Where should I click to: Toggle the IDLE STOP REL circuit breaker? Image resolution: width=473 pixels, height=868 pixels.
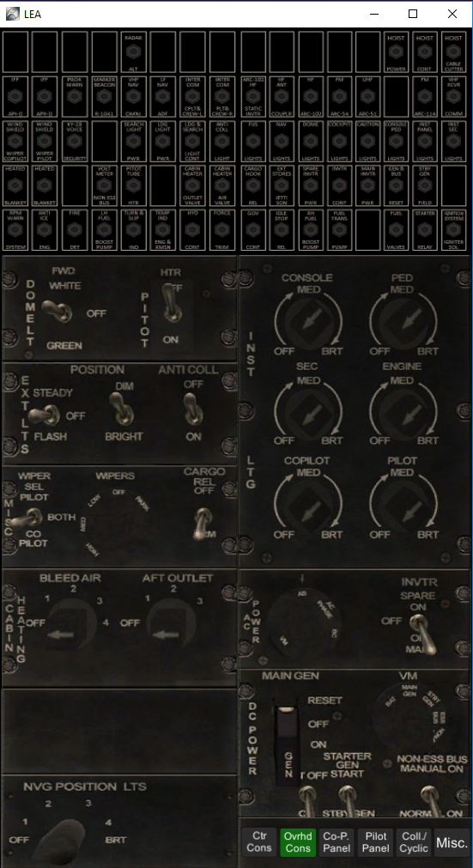click(282, 230)
